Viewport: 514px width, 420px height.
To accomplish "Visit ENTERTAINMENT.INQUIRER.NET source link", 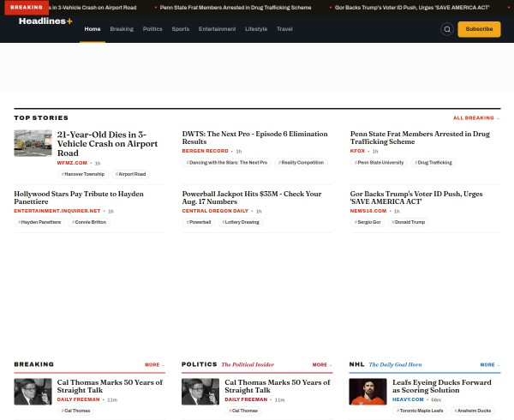I will [x=57, y=211].
